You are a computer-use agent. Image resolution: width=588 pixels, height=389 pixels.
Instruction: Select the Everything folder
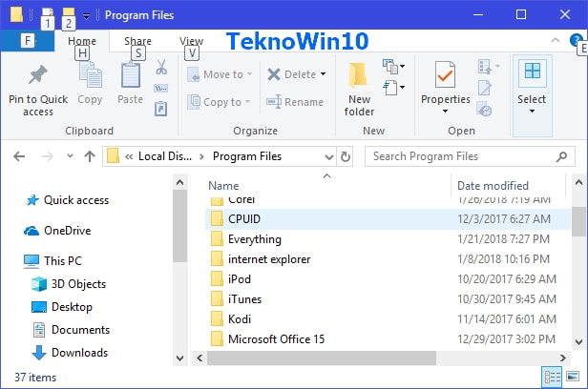(x=388, y=239)
